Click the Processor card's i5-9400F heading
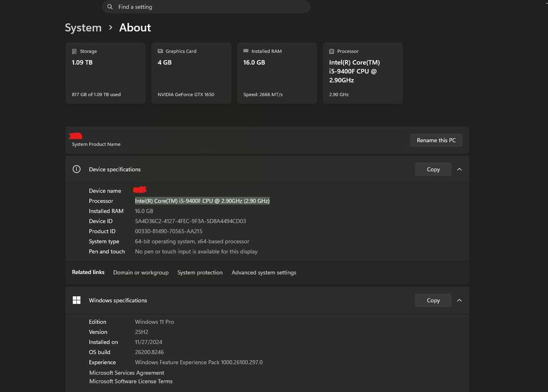Viewport: 548px width, 392px height. coord(354,71)
